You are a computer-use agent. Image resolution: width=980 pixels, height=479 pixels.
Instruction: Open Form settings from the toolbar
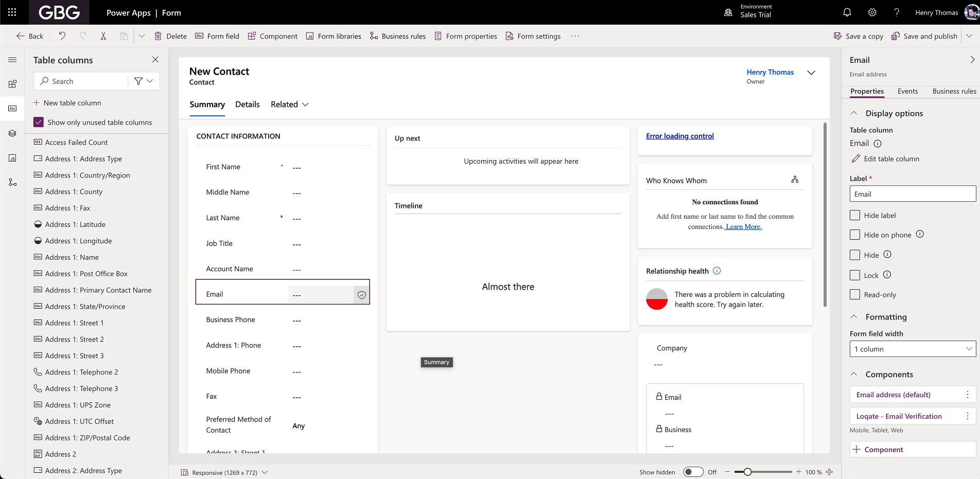click(533, 36)
